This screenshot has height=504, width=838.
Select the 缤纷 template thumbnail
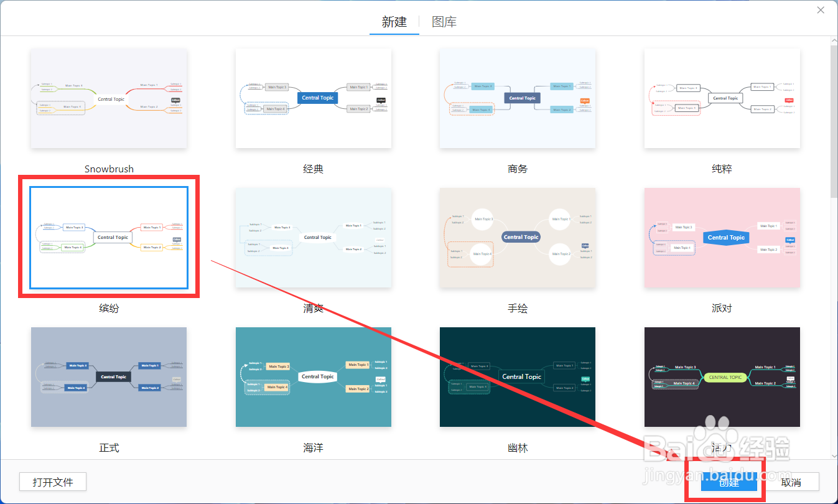[x=109, y=238]
